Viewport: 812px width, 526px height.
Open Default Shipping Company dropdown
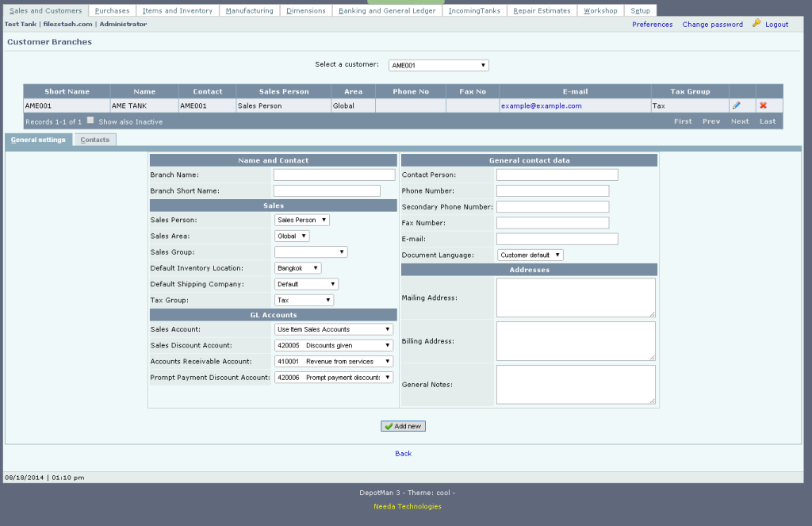tap(307, 284)
